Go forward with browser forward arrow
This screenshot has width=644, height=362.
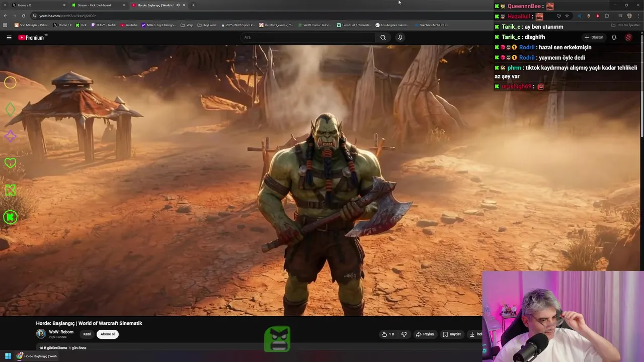(14, 16)
